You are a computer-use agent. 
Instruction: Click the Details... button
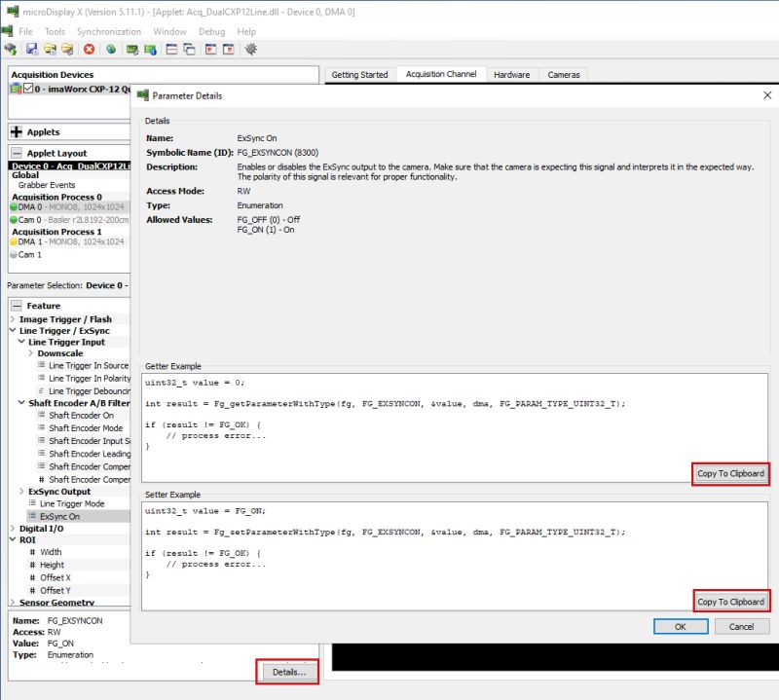[287, 672]
